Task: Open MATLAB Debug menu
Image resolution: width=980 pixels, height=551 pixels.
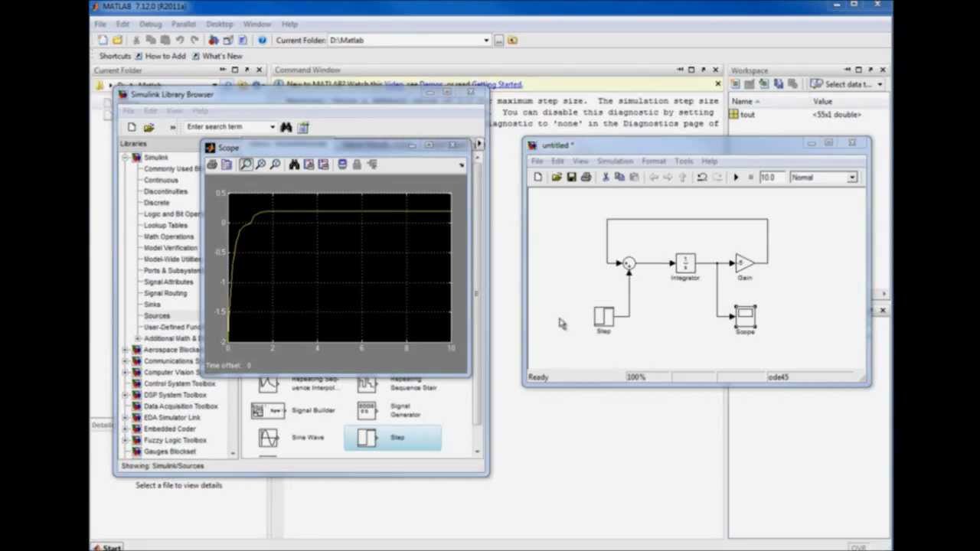Action: (150, 24)
